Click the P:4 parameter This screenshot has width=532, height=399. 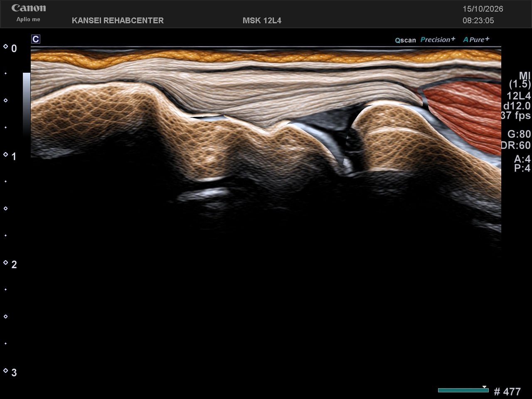point(522,168)
